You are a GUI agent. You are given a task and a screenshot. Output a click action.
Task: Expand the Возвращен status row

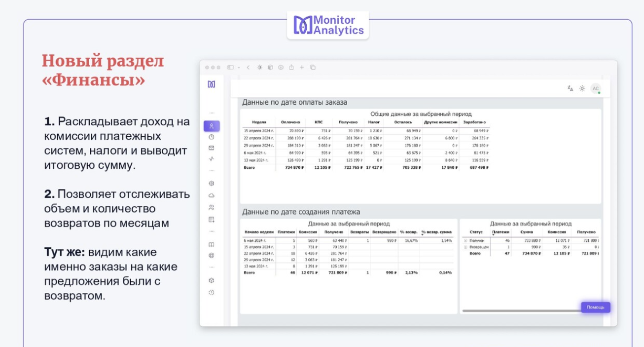coord(465,246)
